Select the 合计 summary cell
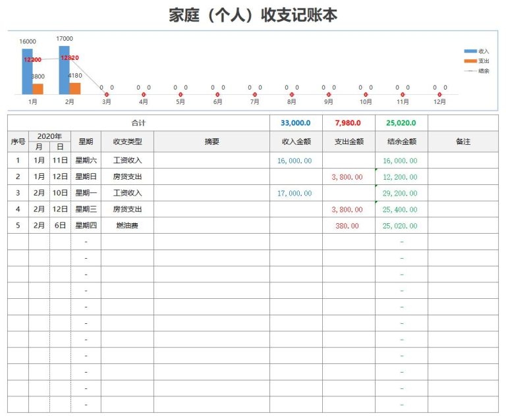 pos(138,123)
